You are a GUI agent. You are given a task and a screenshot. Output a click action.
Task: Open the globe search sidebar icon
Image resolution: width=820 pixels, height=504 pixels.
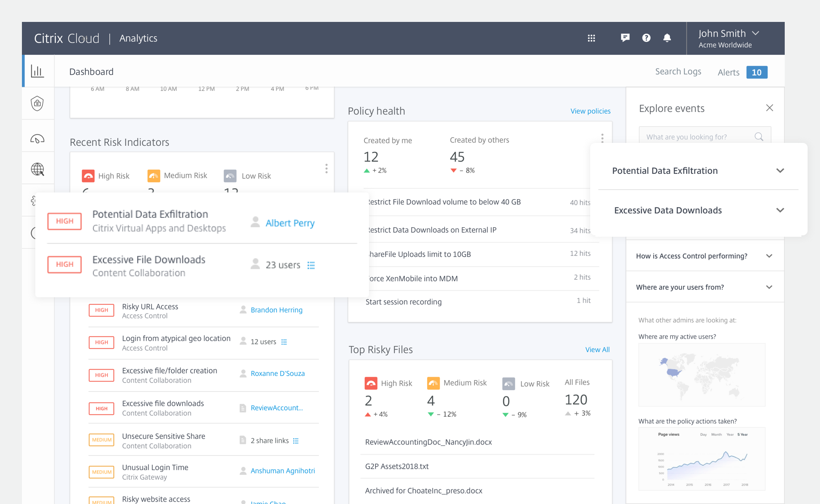pyautogui.click(x=38, y=169)
